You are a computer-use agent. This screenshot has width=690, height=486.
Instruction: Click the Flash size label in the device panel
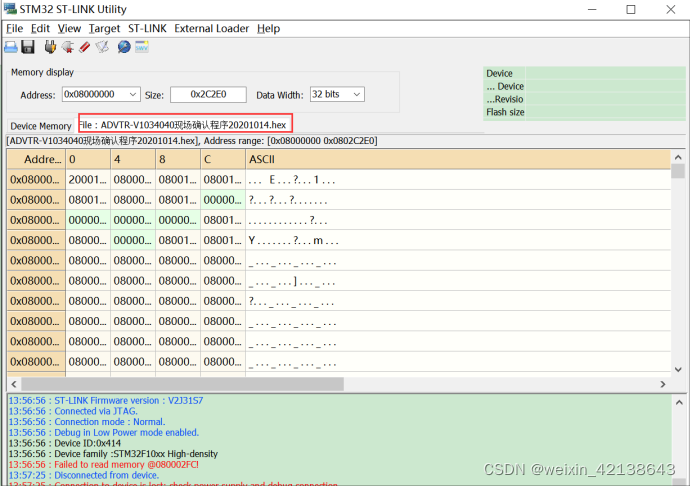(x=505, y=112)
